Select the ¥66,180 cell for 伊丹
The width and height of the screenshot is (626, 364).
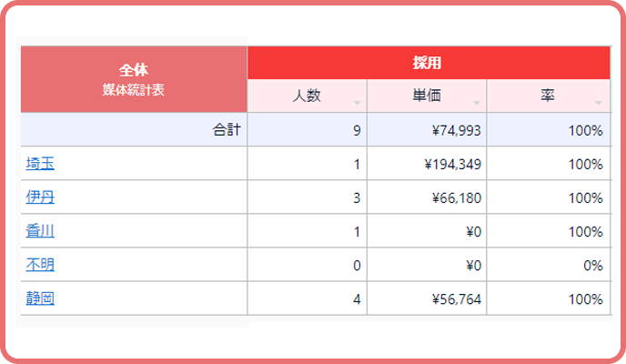tap(456, 198)
